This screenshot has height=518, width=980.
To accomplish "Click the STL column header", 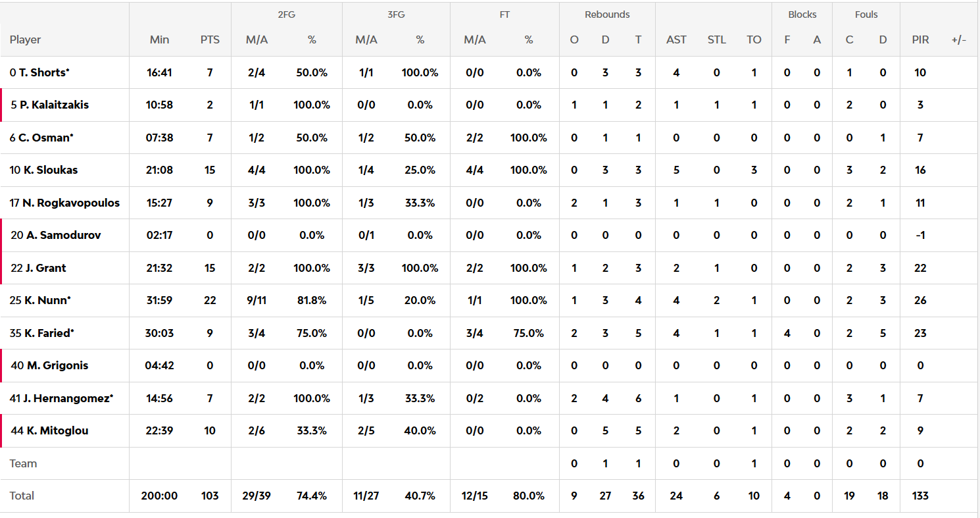I will pos(716,39).
